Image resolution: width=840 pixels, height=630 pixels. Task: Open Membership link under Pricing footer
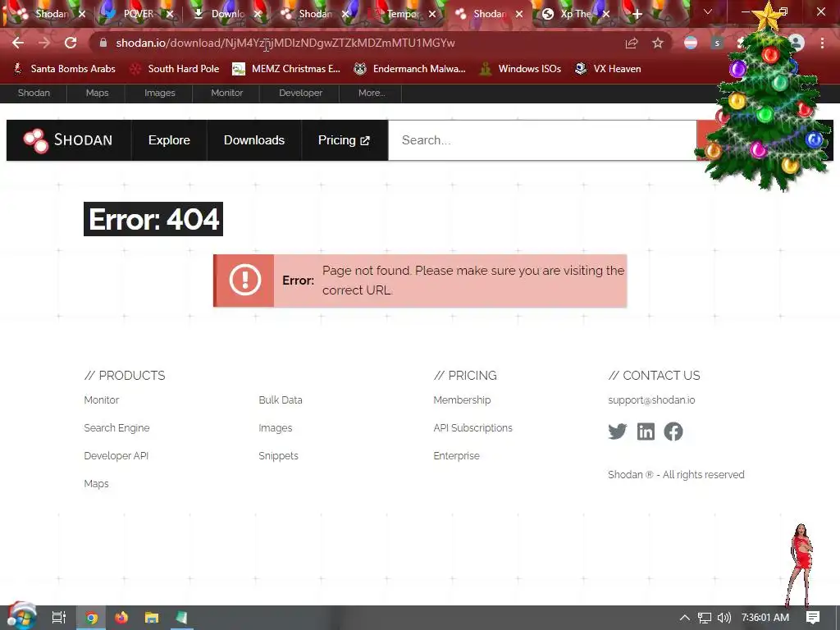click(x=462, y=400)
